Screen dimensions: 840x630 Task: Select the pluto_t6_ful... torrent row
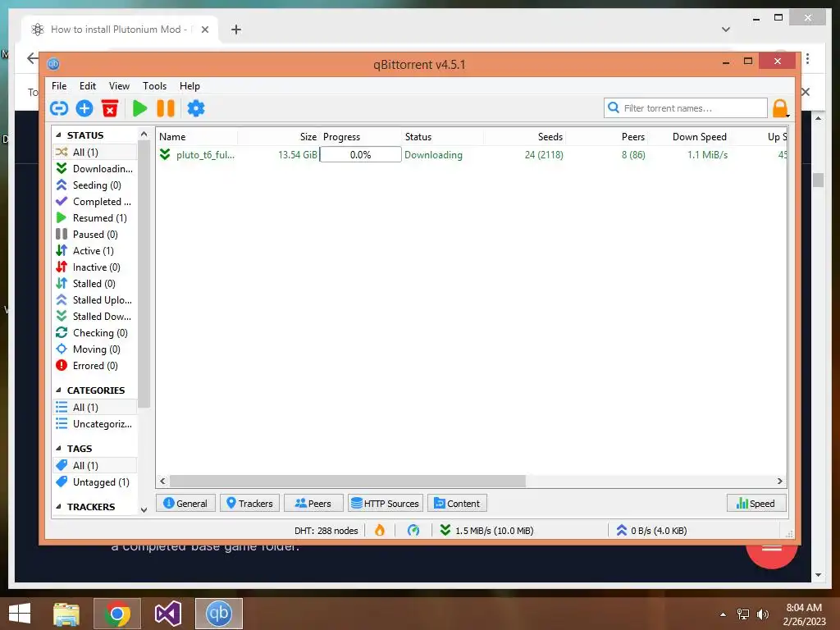click(472, 155)
